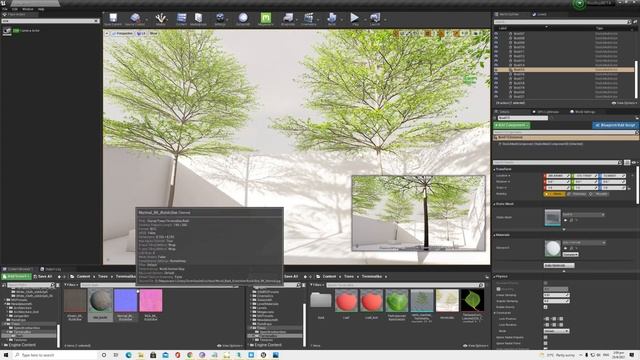
Task: Click the Datasmith toolbar icon
Action: [x=243, y=18]
